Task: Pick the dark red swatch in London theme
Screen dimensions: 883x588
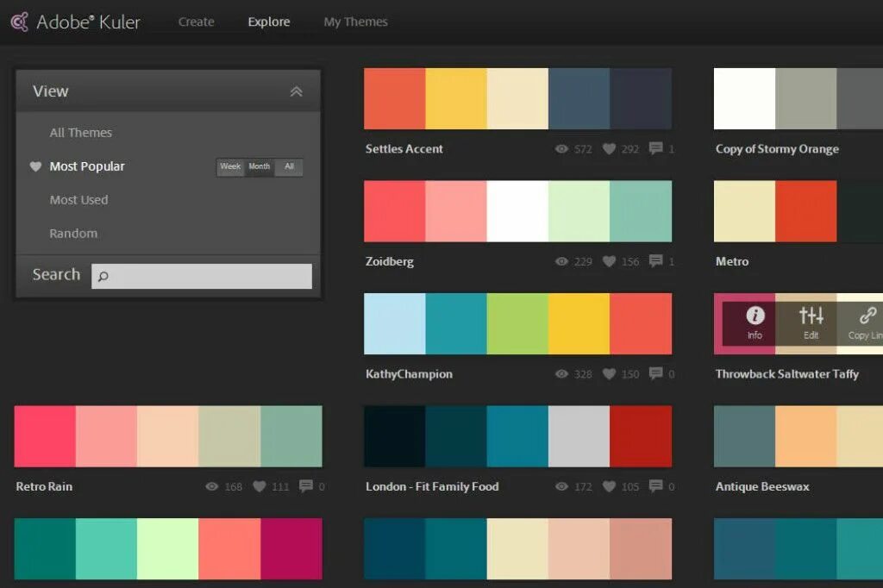Action: [641, 436]
